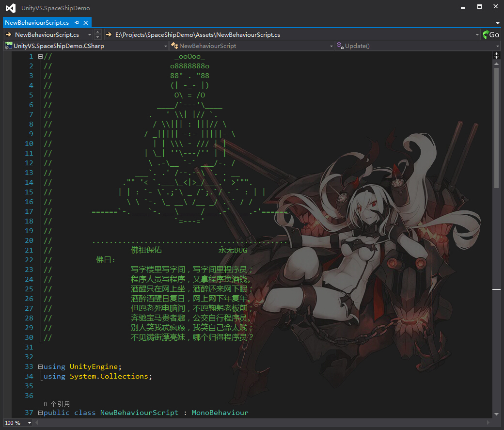Image resolution: width=504 pixels, height=430 pixels.
Task: Close the UnityVS.SpaceShipDemo window
Action: pyautogui.click(x=496, y=7)
